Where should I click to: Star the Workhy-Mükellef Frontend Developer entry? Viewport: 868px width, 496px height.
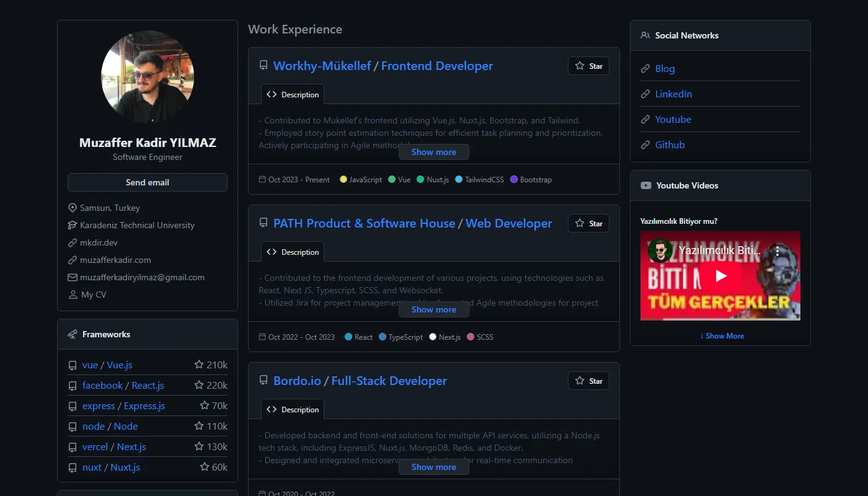tap(588, 66)
